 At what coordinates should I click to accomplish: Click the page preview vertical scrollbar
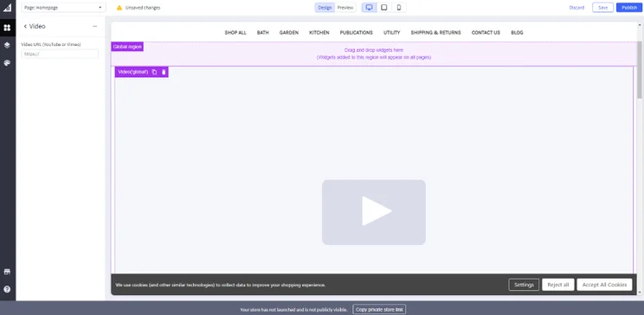[x=640, y=70]
